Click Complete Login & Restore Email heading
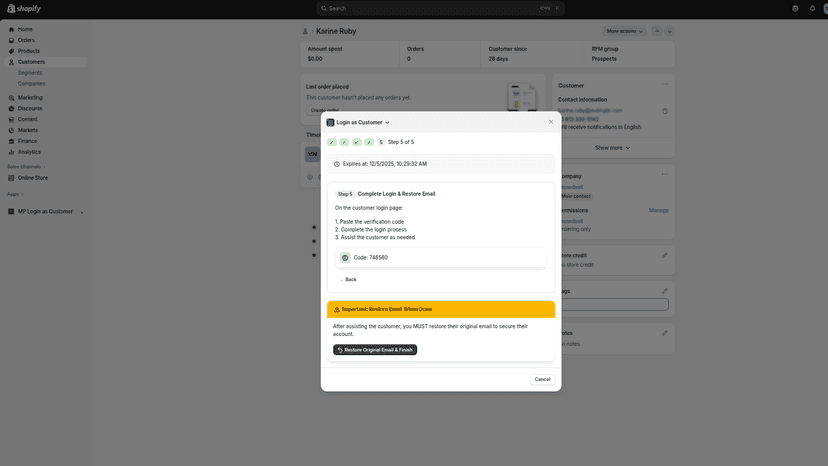The image size is (828, 466). pyautogui.click(x=397, y=194)
